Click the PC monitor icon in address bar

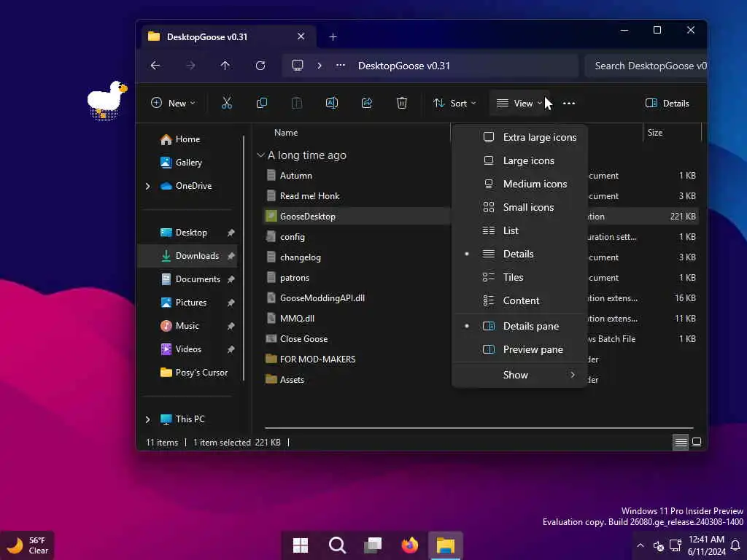[298, 65]
